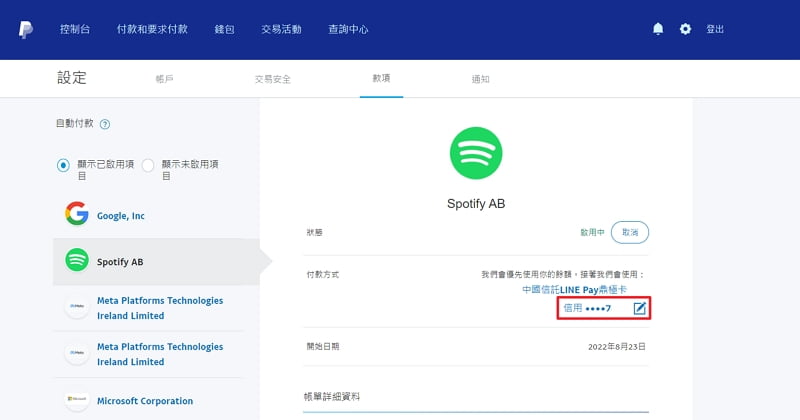The height and width of the screenshot is (420, 800).
Task: Click the edit pencil icon beside 信用 ••••7
Action: [x=639, y=308]
